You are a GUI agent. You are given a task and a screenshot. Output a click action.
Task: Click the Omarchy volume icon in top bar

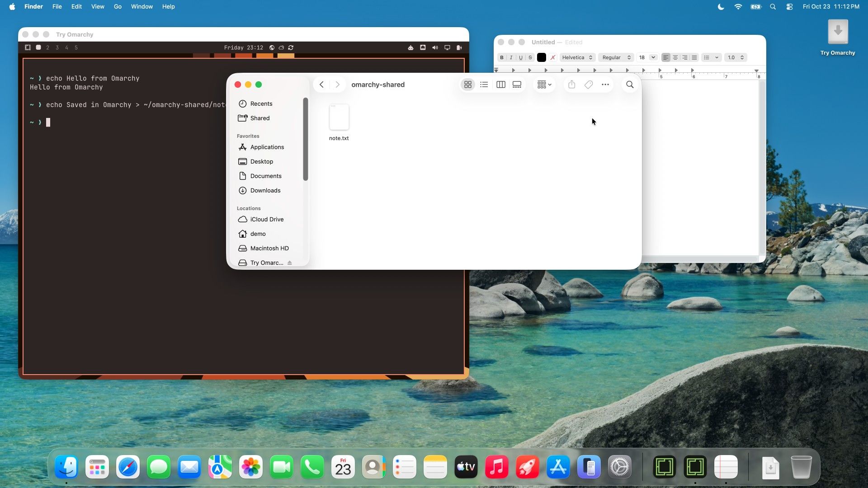tap(435, 47)
